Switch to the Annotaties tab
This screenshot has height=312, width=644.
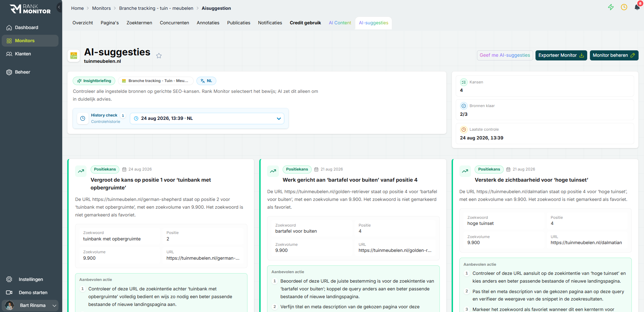click(x=208, y=23)
